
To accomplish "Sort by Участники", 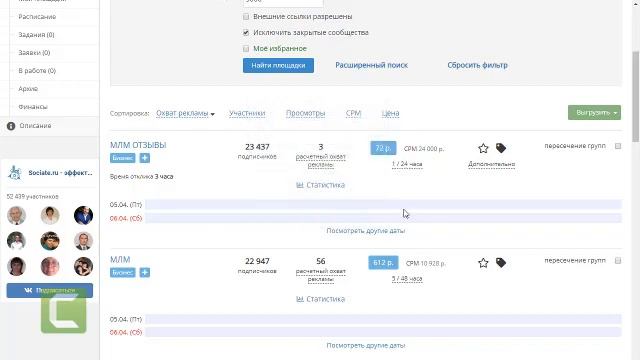I will pos(247,113).
